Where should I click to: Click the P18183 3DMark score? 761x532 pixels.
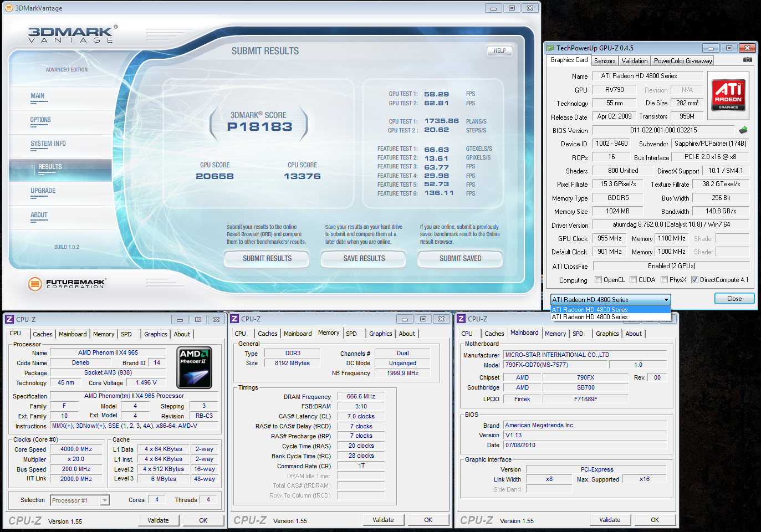click(x=259, y=127)
